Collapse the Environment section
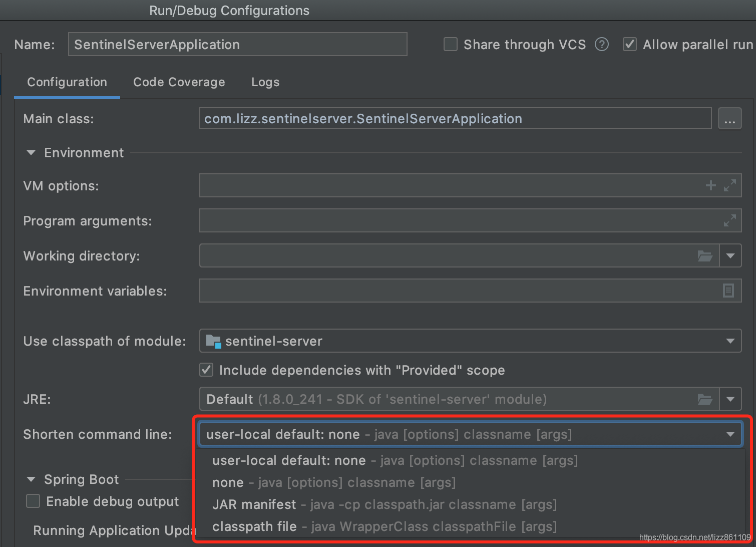Viewport: 756px width, 547px height. (x=31, y=153)
